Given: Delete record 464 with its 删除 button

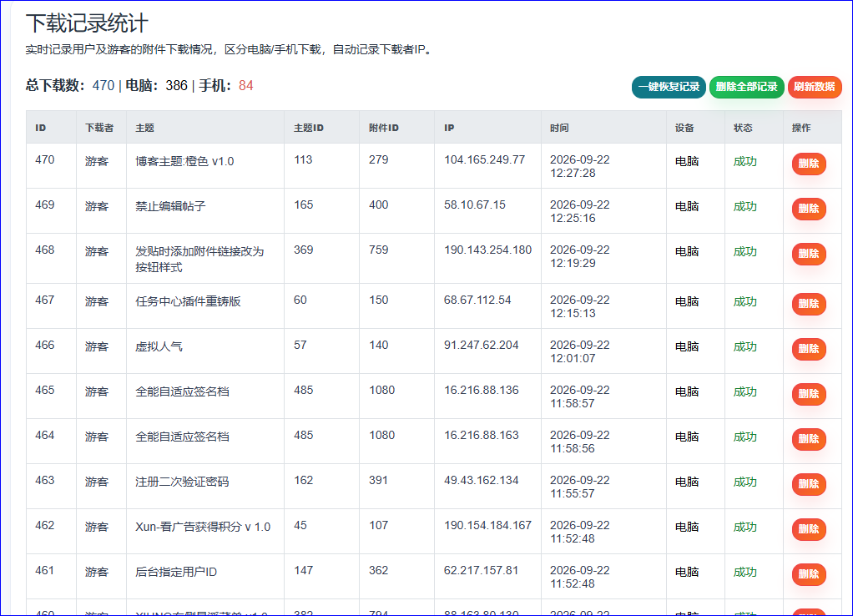Looking at the screenshot, I should 809,440.
